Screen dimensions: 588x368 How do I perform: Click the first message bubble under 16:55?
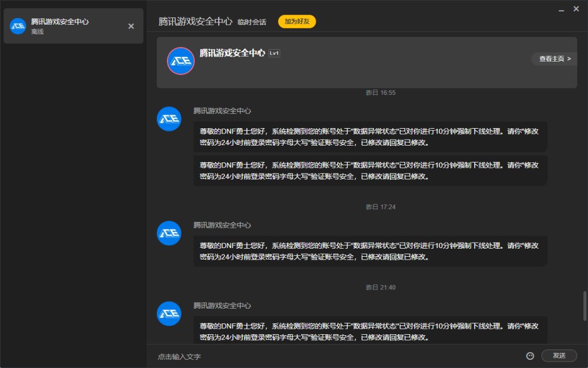370,137
